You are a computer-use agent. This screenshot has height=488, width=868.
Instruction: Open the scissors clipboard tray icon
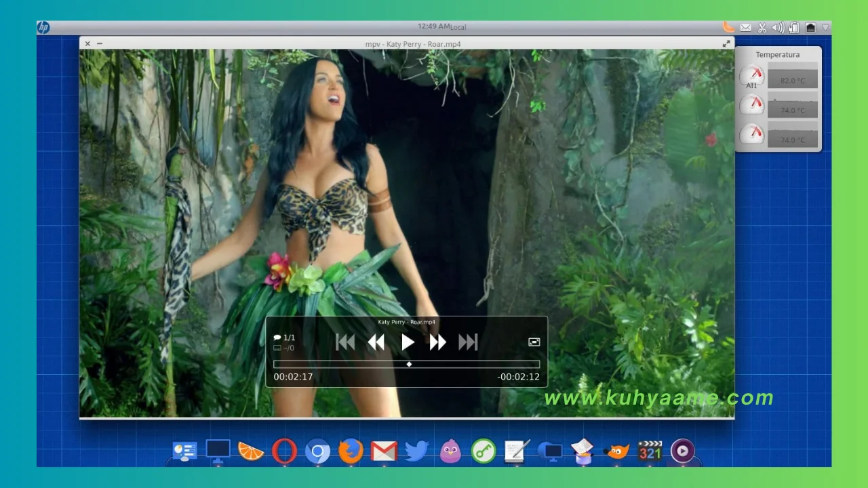click(x=762, y=28)
